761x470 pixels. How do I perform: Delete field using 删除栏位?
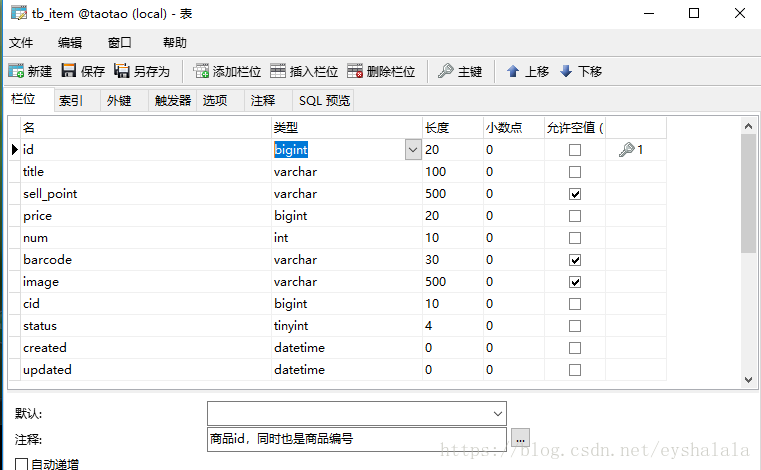(x=381, y=71)
